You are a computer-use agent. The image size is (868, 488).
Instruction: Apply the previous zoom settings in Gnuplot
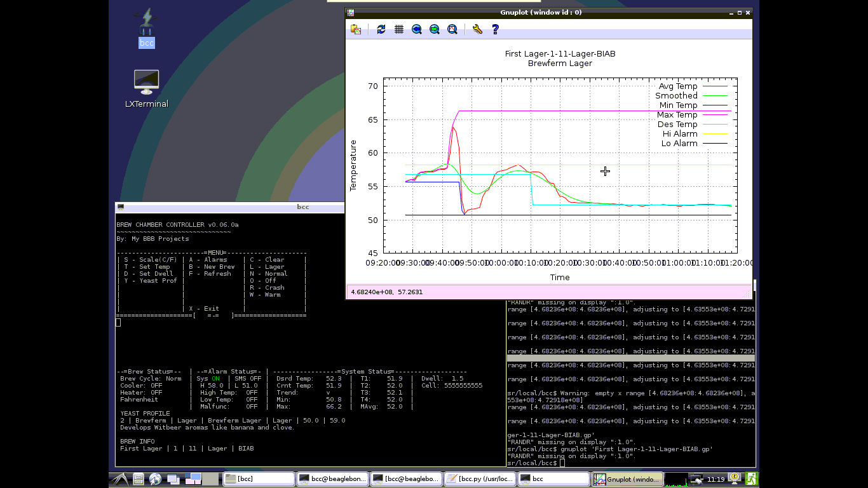pos(417,29)
